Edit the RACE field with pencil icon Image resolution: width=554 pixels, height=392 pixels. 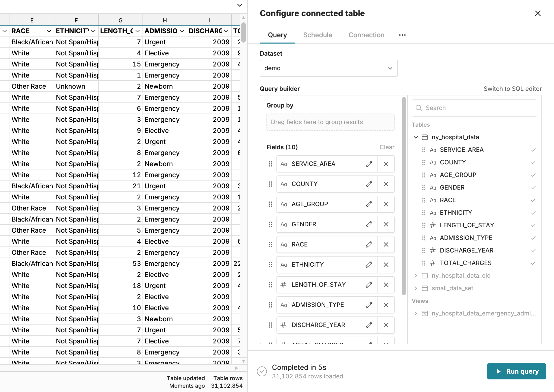pyautogui.click(x=369, y=244)
